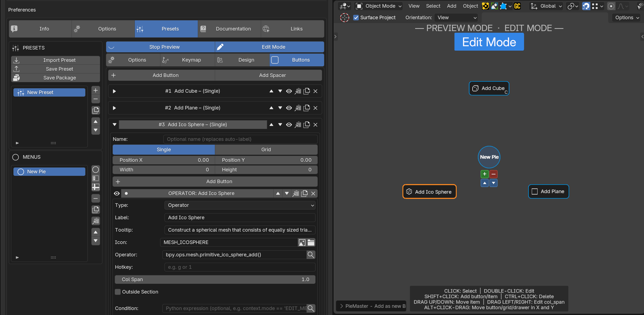Remove button #3 Add Ico Sphere
The width and height of the screenshot is (644, 315).
pos(316,125)
